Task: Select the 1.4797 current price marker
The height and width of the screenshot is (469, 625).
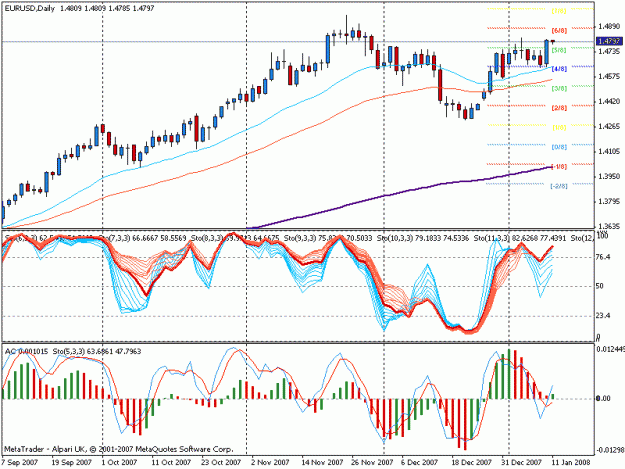Action: pyautogui.click(x=609, y=41)
